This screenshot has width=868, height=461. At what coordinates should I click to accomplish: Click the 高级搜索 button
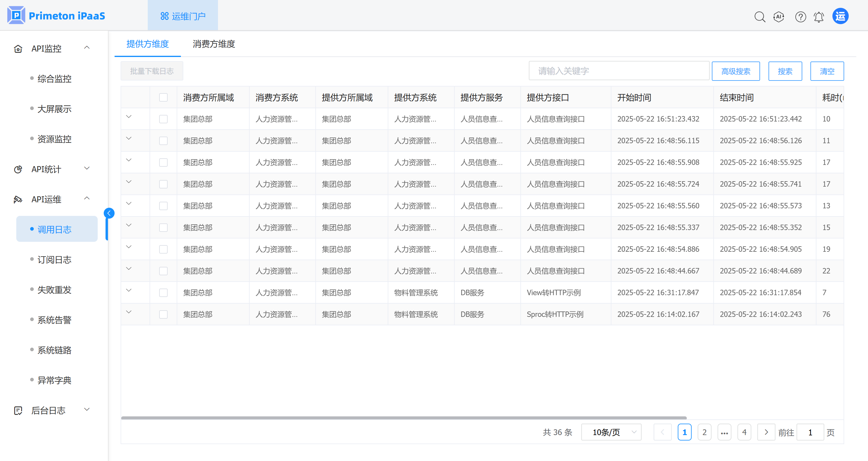[x=736, y=71]
